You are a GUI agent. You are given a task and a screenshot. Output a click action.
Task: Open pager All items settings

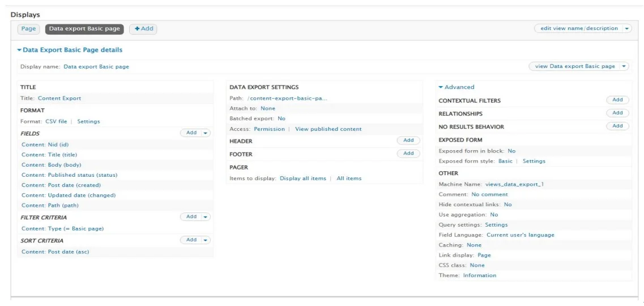tap(349, 178)
